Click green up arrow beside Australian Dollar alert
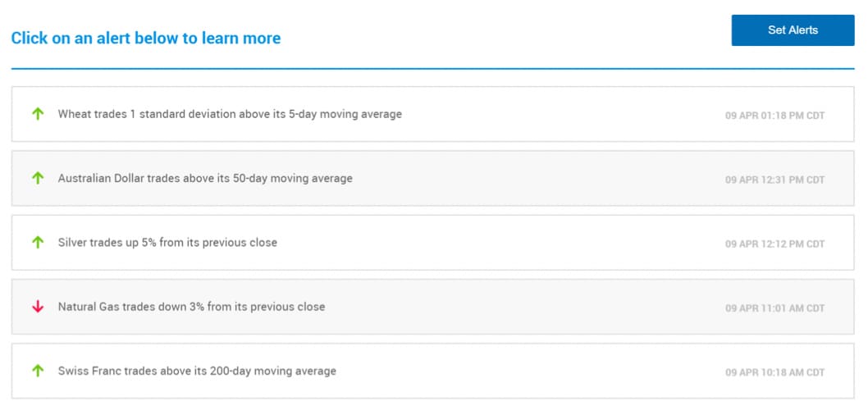Viewport: 868px width, 415px height. click(x=37, y=178)
